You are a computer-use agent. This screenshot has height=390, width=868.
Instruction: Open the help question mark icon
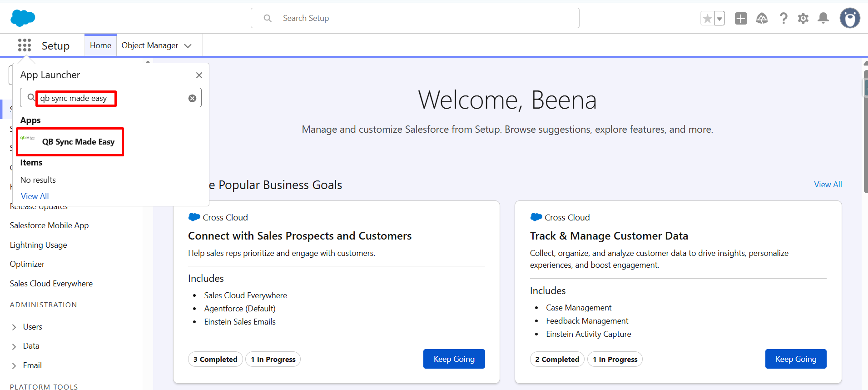click(x=783, y=19)
